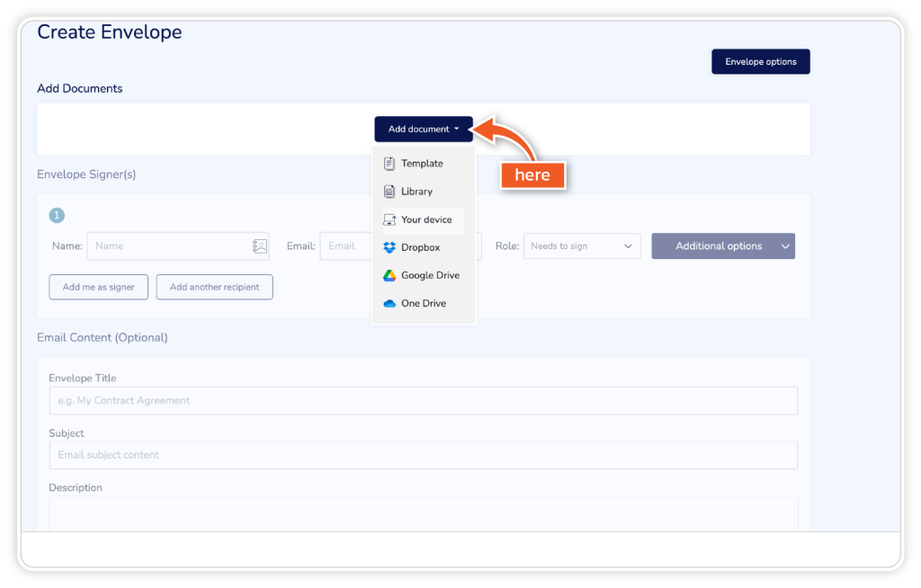Select Template from the document menu
Image resolution: width=921 pixels, height=588 pixels.
click(422, 164)
